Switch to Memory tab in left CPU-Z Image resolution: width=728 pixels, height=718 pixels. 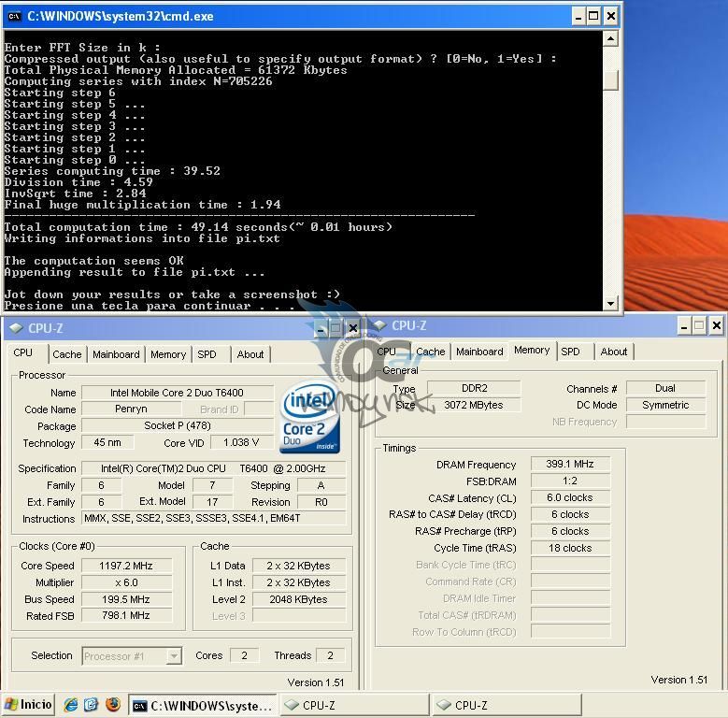(168, 354)
